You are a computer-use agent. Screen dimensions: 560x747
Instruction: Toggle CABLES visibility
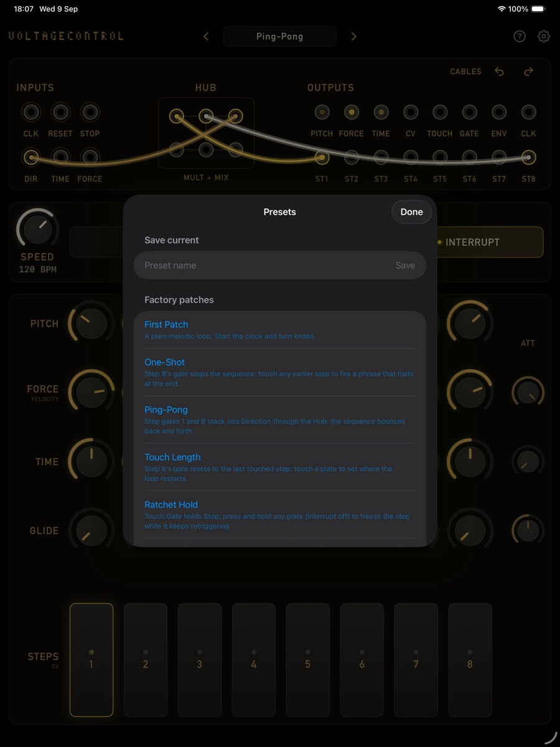[x=466, y=72]
